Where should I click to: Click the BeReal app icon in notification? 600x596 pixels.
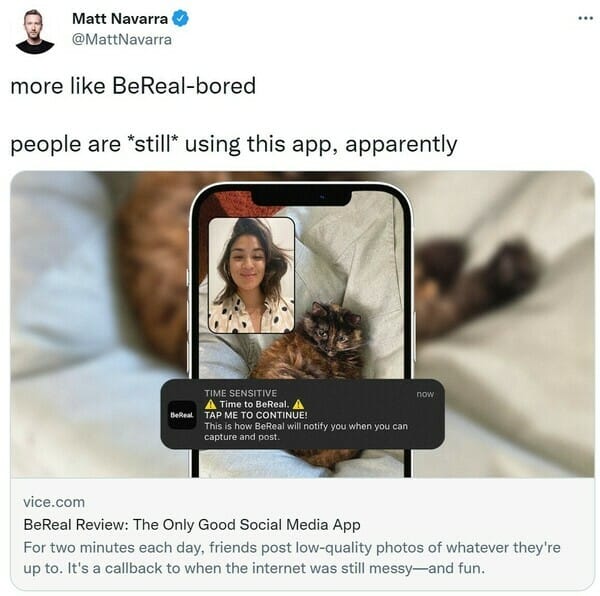tap(182, 415)
